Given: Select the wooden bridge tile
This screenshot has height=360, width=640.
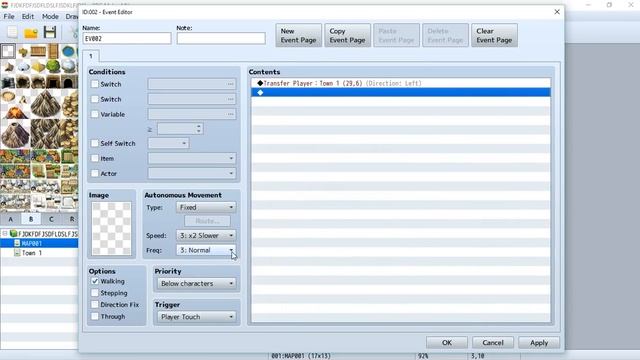Looking at the screenshot, I should [38, 51].
